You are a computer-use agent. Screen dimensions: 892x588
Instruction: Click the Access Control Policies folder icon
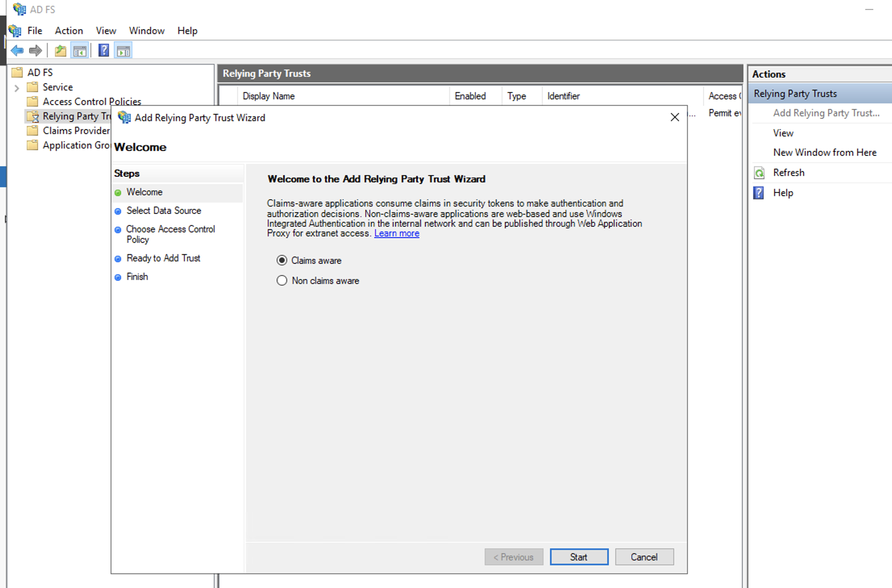pyautogui.click(x=32, y=101)
